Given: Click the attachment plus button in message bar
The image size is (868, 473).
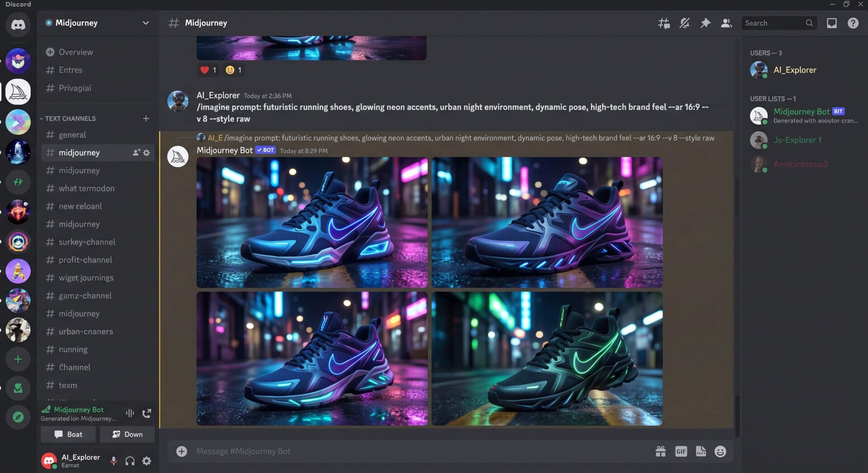Looking at the screenshot, I should 182,451.
